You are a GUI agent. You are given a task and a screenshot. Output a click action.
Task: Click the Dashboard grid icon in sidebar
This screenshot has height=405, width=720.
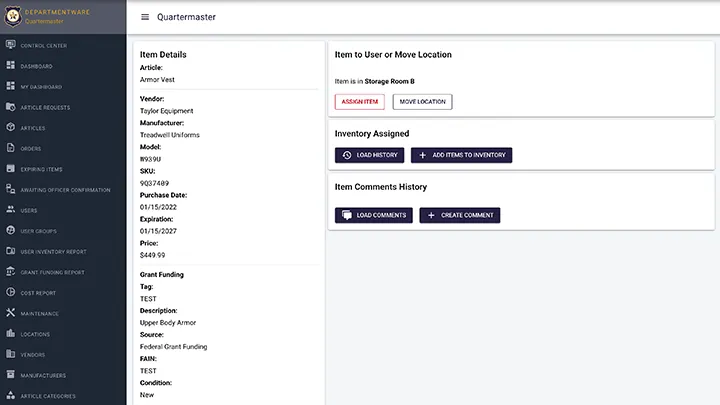tap(11, 66)
